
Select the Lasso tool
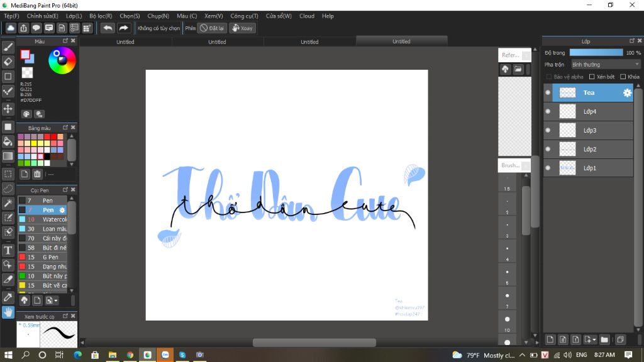[x=8, y=189]
